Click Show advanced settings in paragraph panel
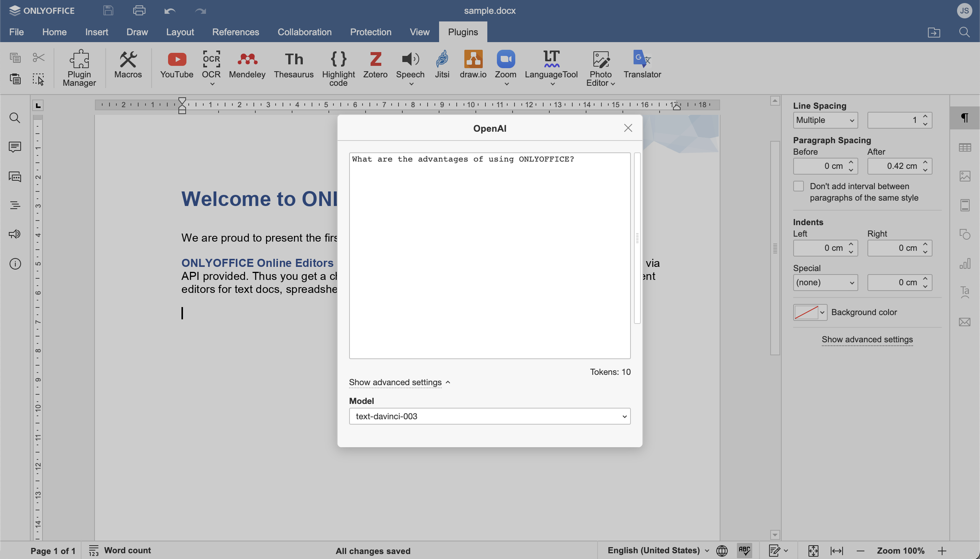 867,340
